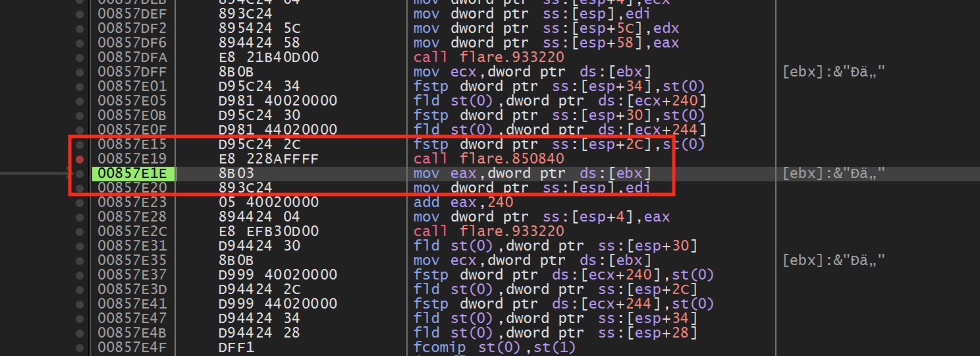
Task: Remove the red breakpoint at 00857E19
Action: tap(80, 159)
